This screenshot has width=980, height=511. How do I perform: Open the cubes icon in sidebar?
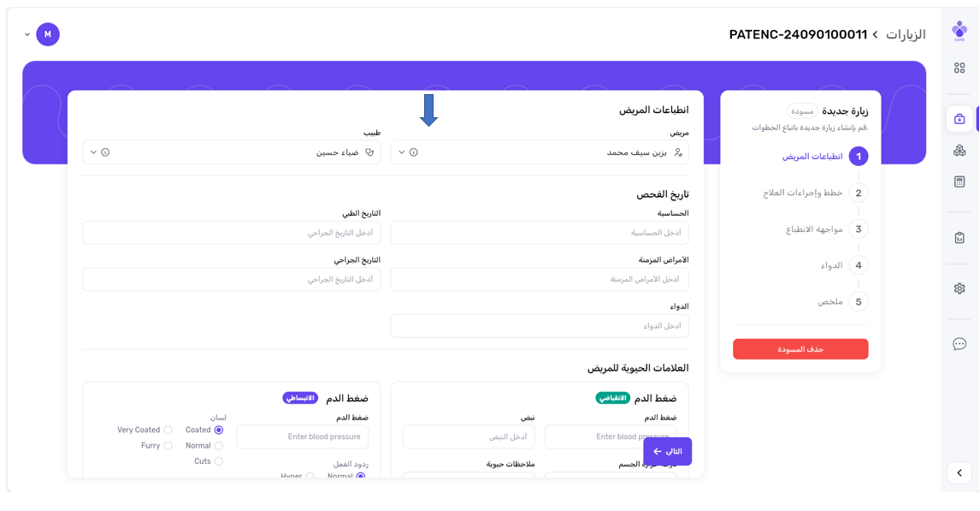(x=959, y=151)
